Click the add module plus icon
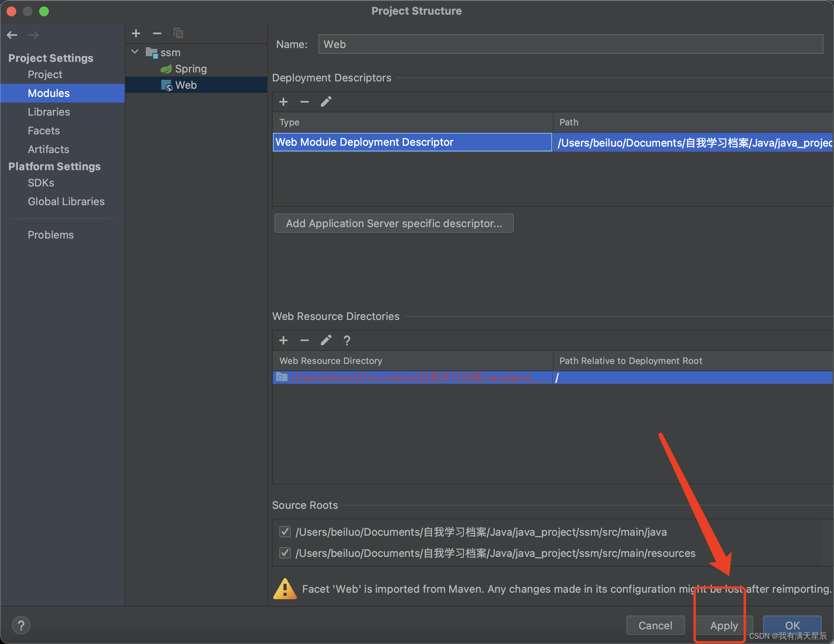 136,33
